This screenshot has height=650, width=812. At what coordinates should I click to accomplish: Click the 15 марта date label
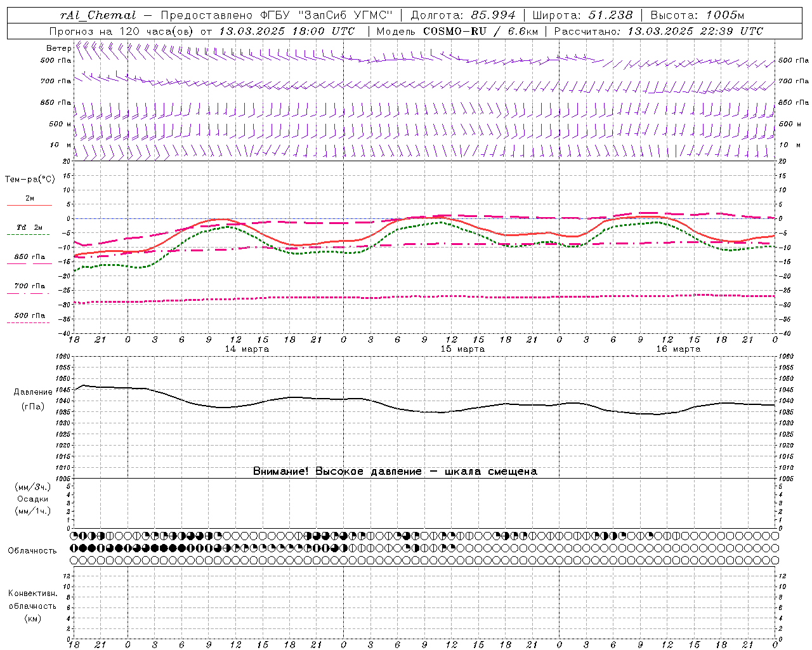click(462, 349)
